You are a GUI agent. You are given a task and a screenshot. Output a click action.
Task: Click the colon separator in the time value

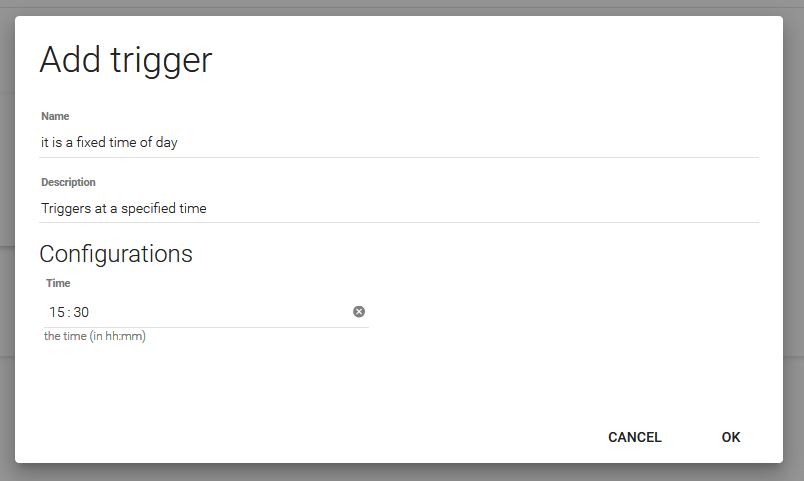coord(69,312)
